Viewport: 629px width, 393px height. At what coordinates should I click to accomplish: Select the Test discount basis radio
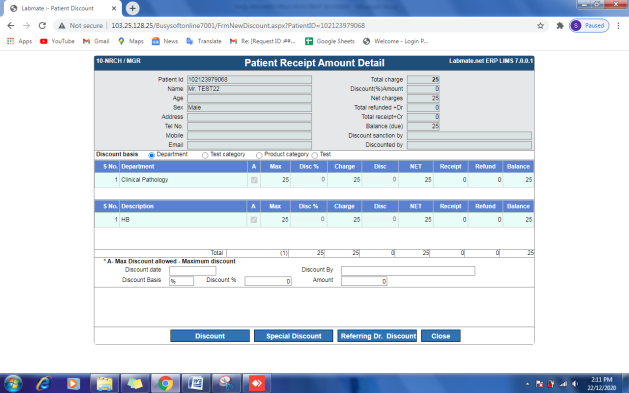click(314, 155)
